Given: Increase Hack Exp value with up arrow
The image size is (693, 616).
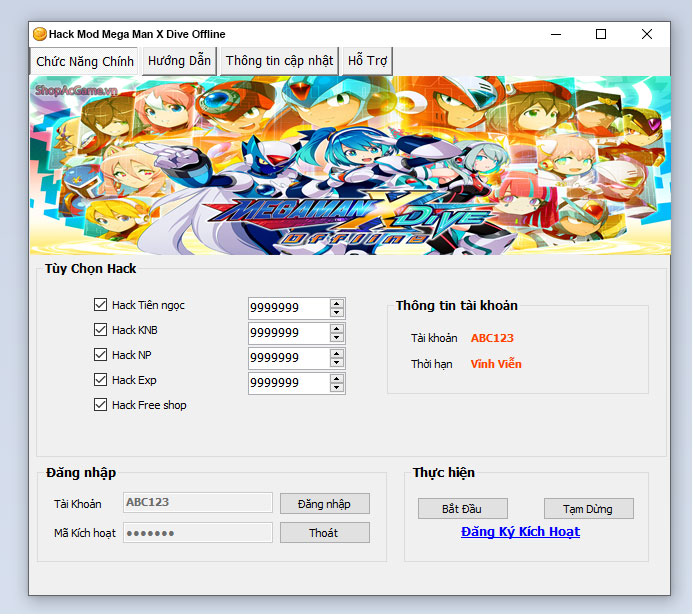Looking at the screenshot, I should (x=337, y=378).
